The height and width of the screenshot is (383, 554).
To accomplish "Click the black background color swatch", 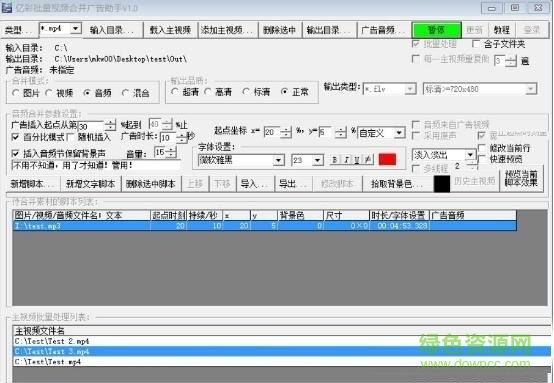I will point(442,184).
